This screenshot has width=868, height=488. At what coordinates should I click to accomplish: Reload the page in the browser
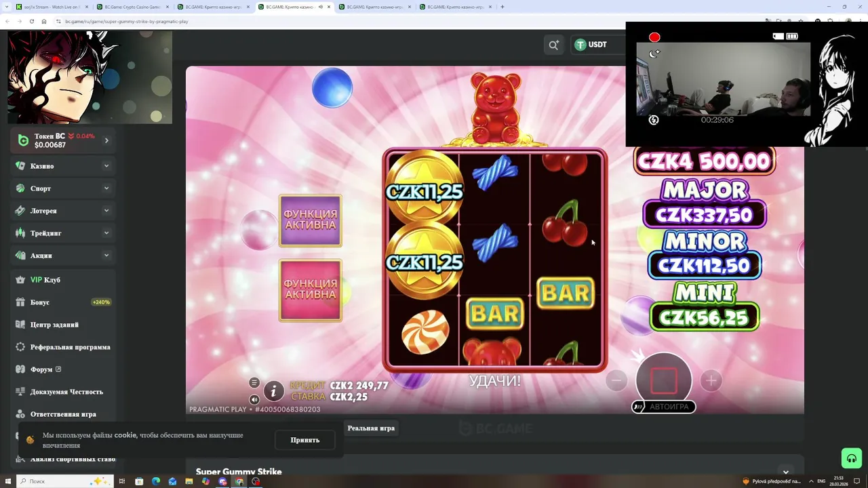point(32,22)
